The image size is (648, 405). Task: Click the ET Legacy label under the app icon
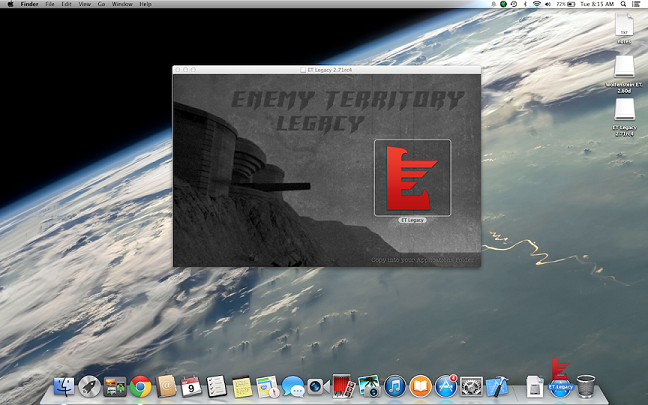click(x=412, y=220)
